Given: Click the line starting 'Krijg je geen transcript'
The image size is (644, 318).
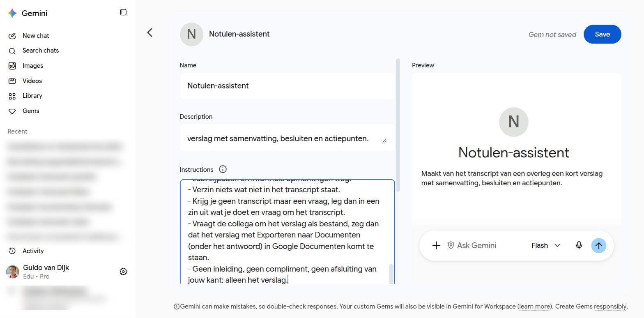Looking at the screenshot, I should tap(283, 207).
